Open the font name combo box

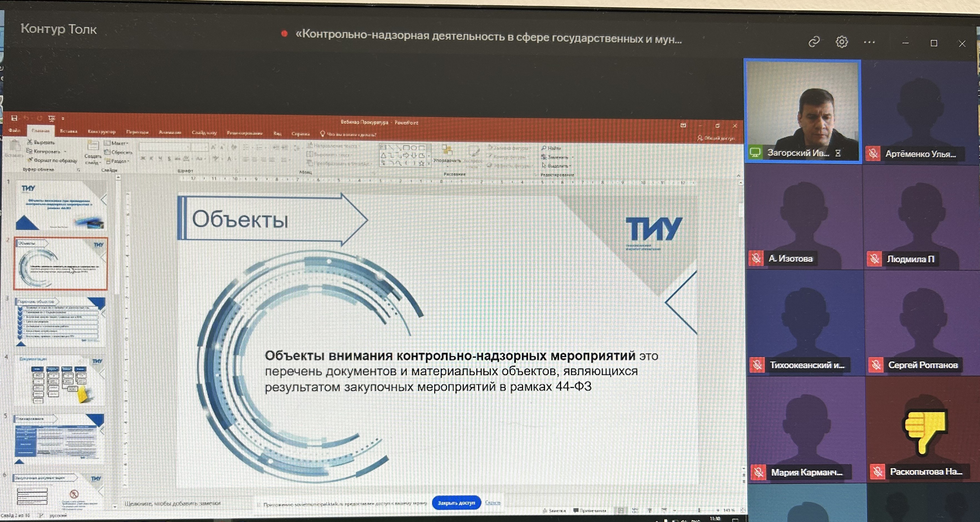click(x=164, y=147)
